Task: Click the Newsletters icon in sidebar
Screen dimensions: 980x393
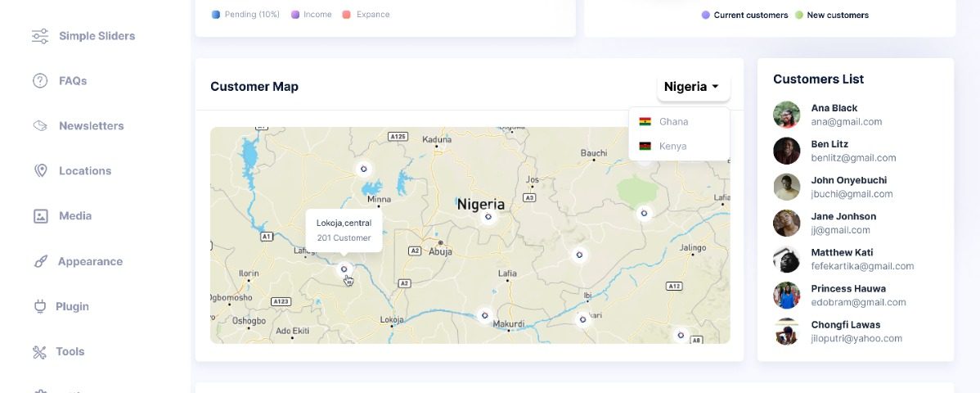Action: 39,126
